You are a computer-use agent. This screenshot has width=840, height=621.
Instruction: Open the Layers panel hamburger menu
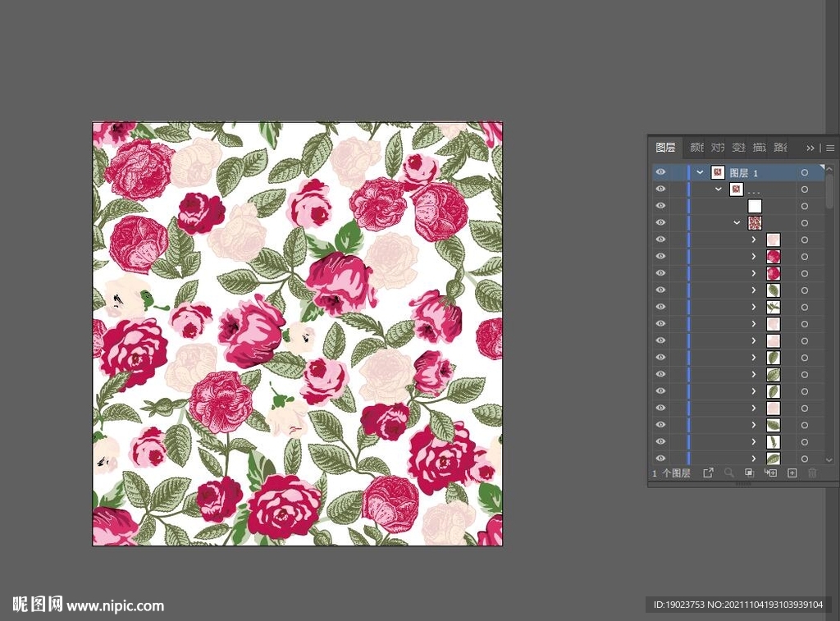[x=830, y=148]
